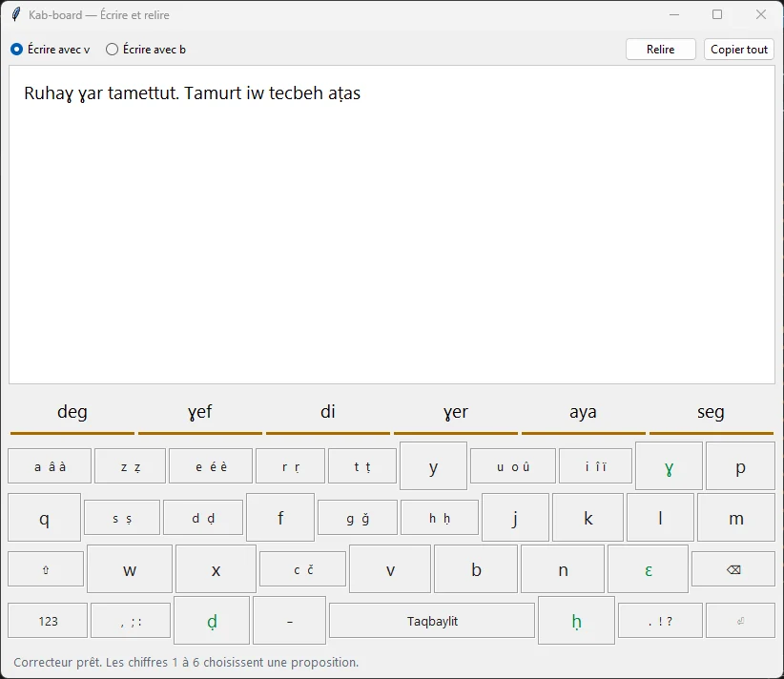Image resolution: width=784 pixels, height=679 pixels.
Task: Switch to the 123 numeric layout
Action: click(x=48, y=621)
